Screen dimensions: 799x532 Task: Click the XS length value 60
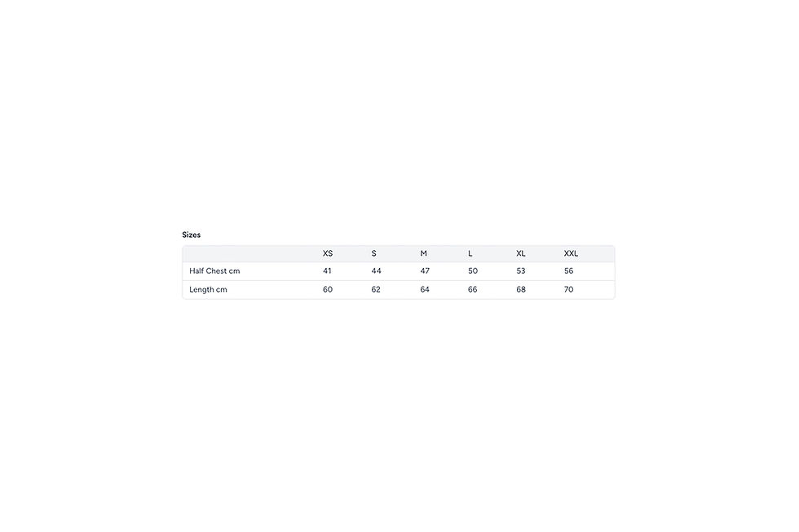[328, 290]
